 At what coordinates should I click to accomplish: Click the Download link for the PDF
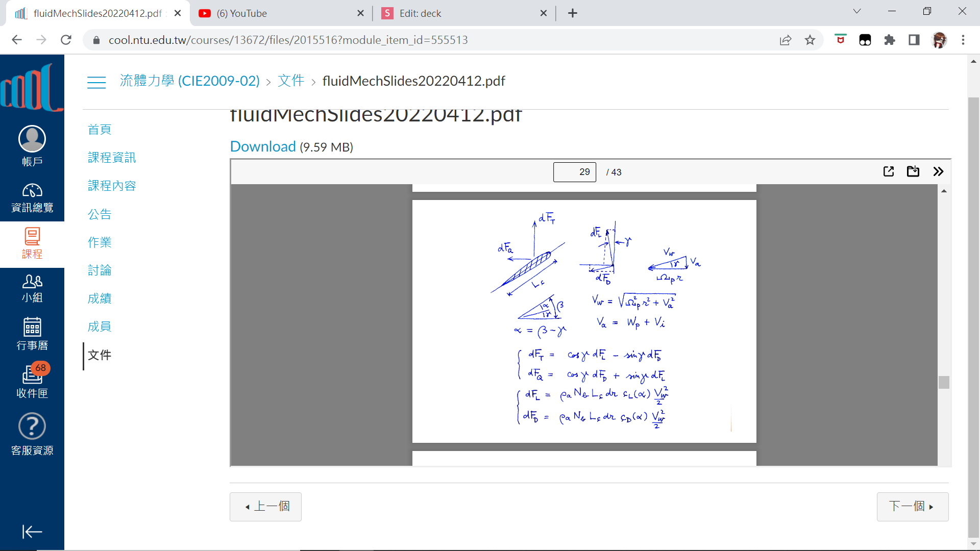[263, 147]
